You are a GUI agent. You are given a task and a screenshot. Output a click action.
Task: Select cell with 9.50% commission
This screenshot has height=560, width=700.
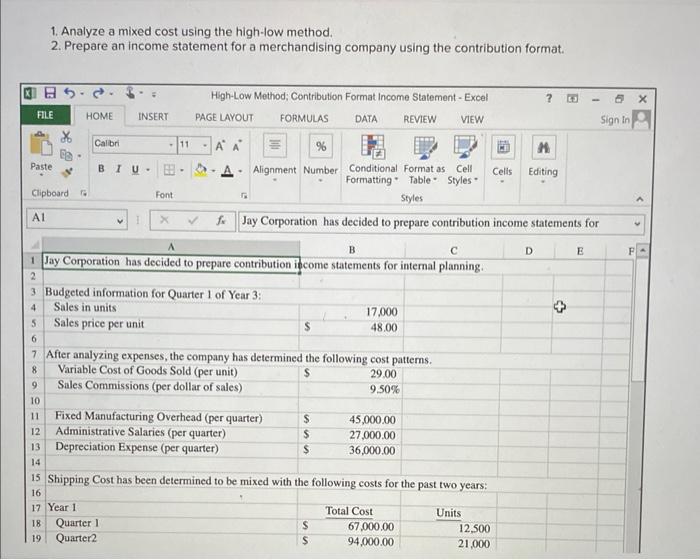[350, 389]
